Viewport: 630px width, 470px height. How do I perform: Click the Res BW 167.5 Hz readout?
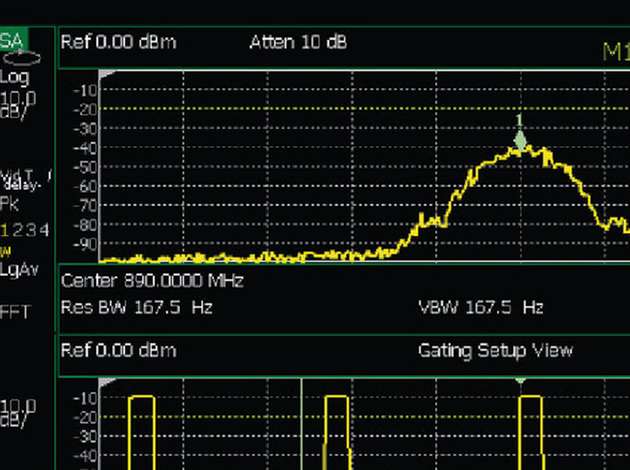point(137,308)
